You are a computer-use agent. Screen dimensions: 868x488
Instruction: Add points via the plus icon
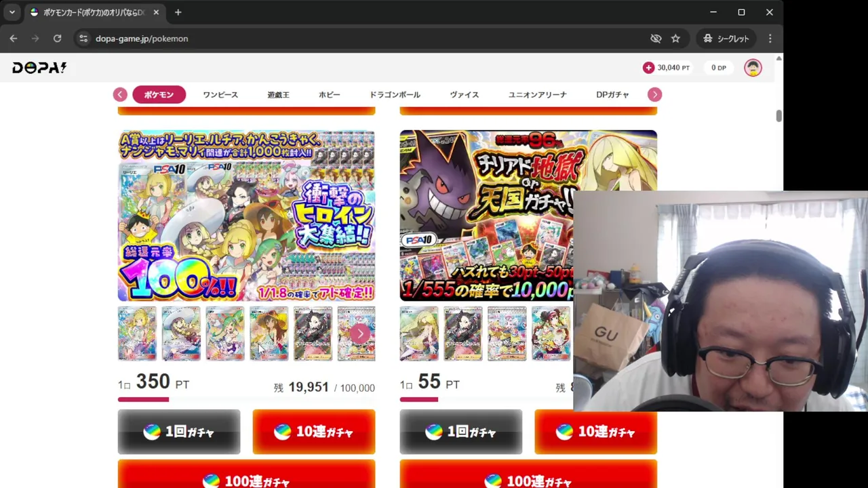click(649, 68)
